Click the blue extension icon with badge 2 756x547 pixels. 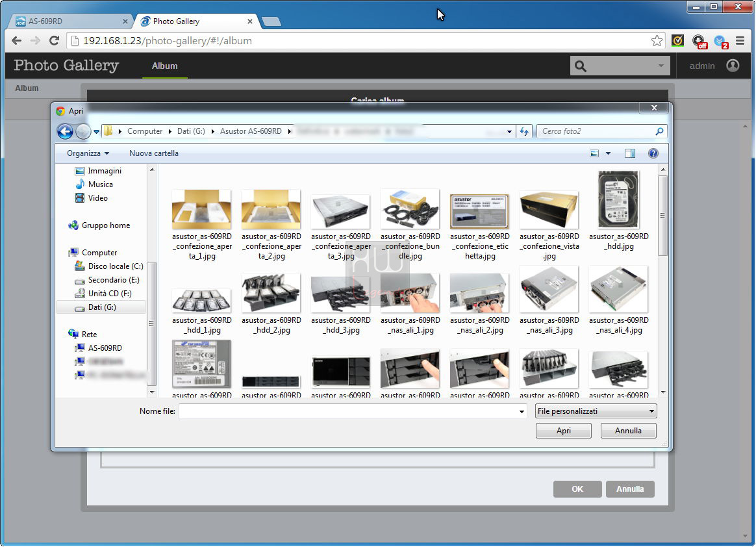(x=721, y=42)
